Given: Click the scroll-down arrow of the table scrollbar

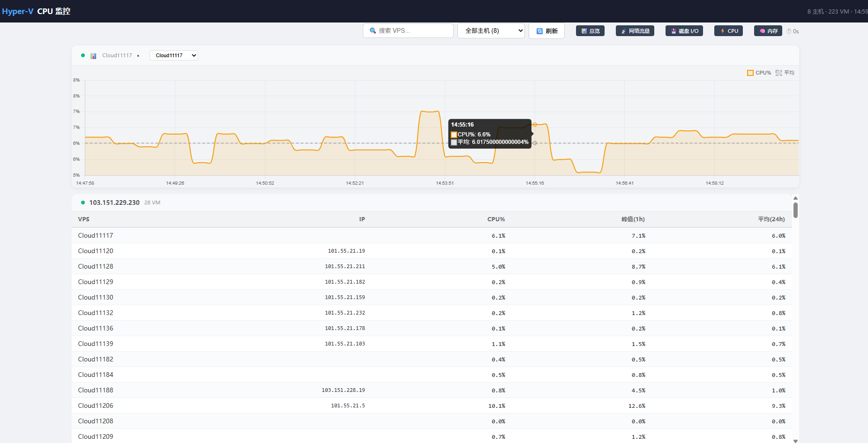Looking at the screenshot, I should point(795,441).
